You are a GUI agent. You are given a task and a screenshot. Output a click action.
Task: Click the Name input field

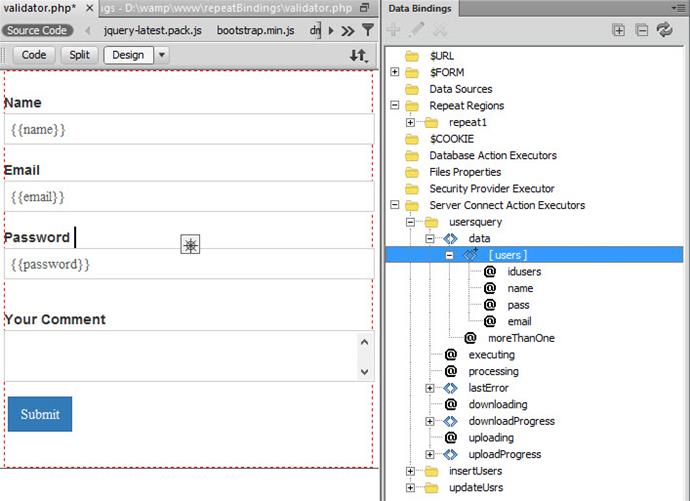click(x=189, y=129)
